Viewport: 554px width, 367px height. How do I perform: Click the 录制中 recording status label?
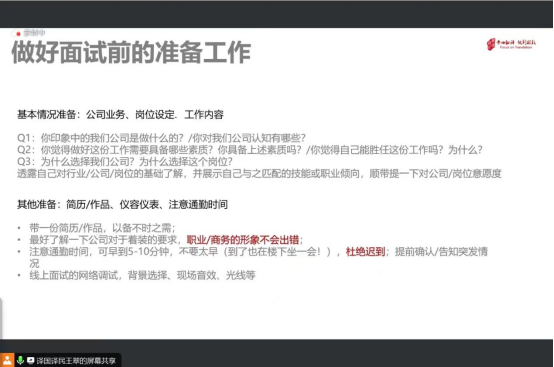[34, 33]
